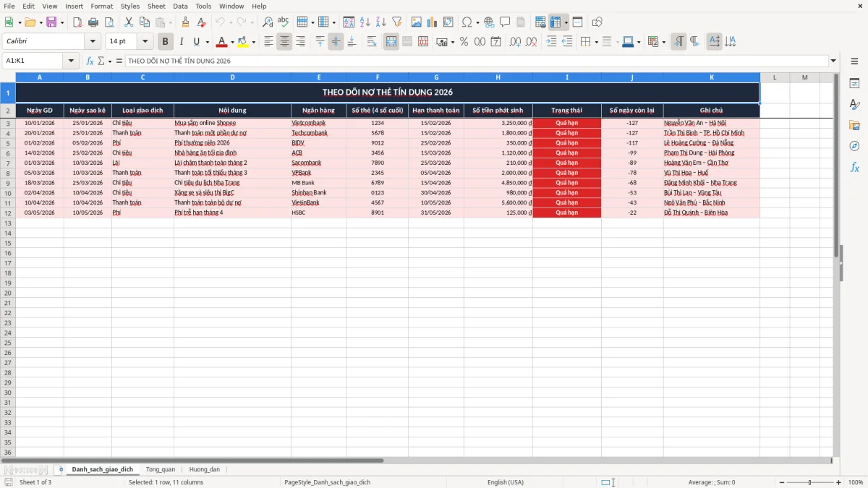
Task: Define the print area
Action: click(x=540, y=22)
